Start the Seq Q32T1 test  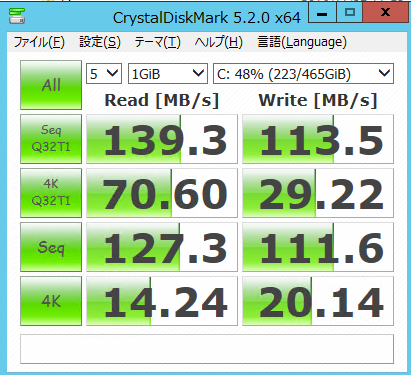pyautogui.click(x=51, y=139)
